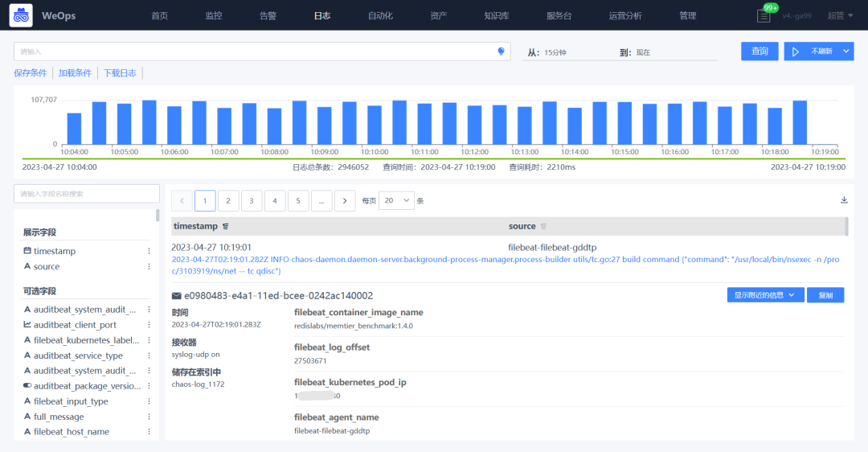Open the 管理 navigation tab

click(x=687, y=15)
